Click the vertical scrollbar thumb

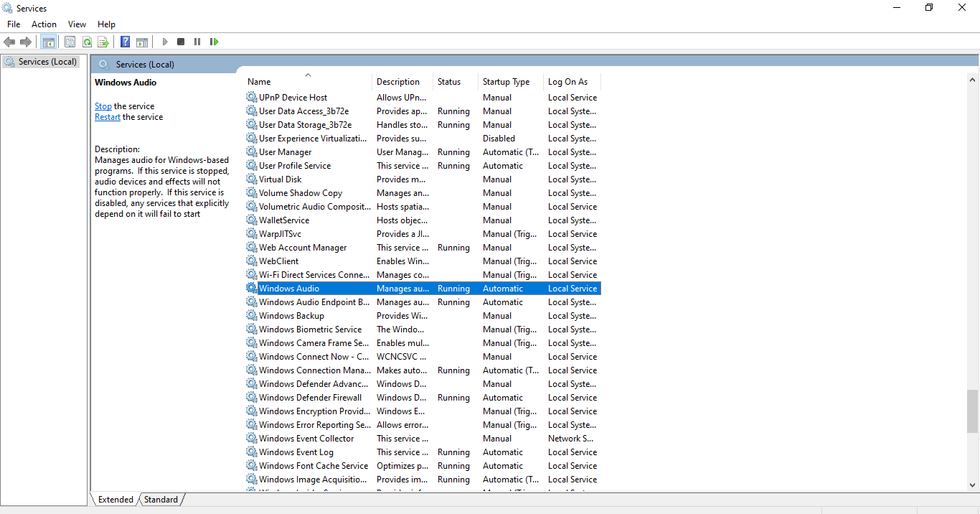[x=972, y=411]
